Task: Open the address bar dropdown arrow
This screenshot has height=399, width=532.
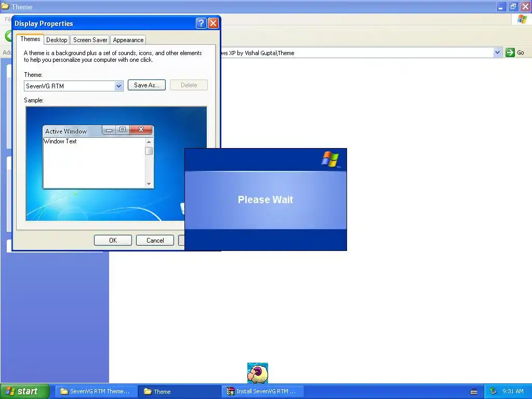Action: click(x=497, y=52)
